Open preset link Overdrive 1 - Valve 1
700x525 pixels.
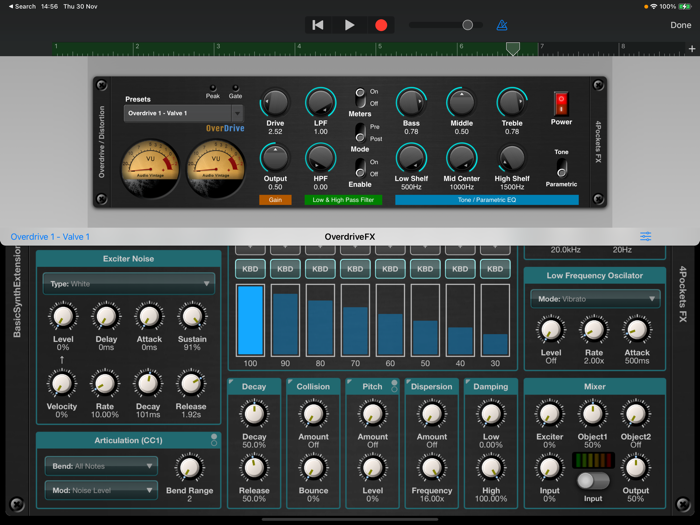50,237
